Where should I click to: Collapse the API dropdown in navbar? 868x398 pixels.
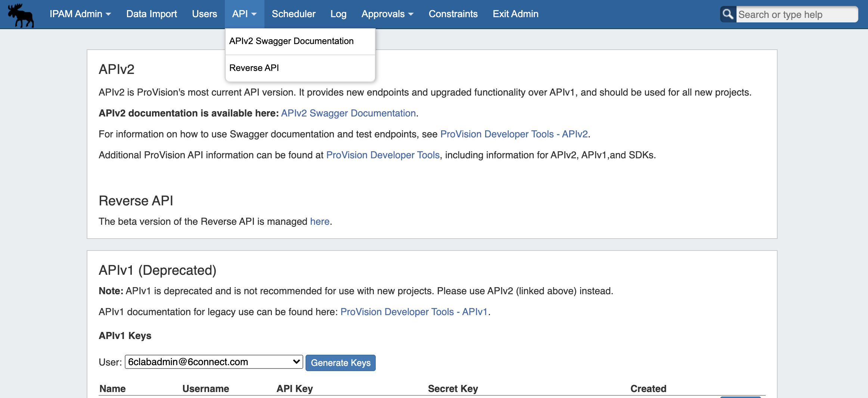244,14
